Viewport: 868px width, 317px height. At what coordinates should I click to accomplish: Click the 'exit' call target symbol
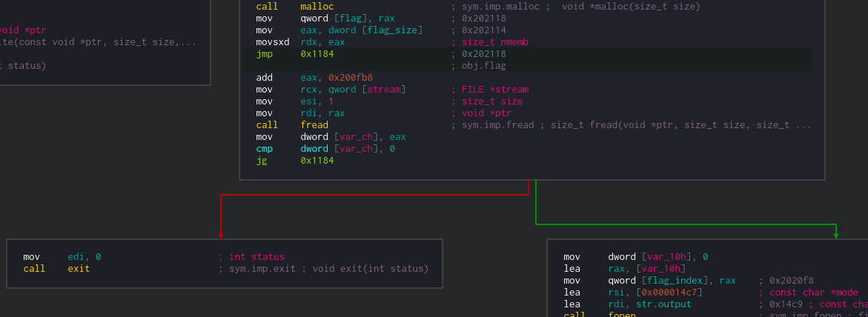tap(79, 269)
